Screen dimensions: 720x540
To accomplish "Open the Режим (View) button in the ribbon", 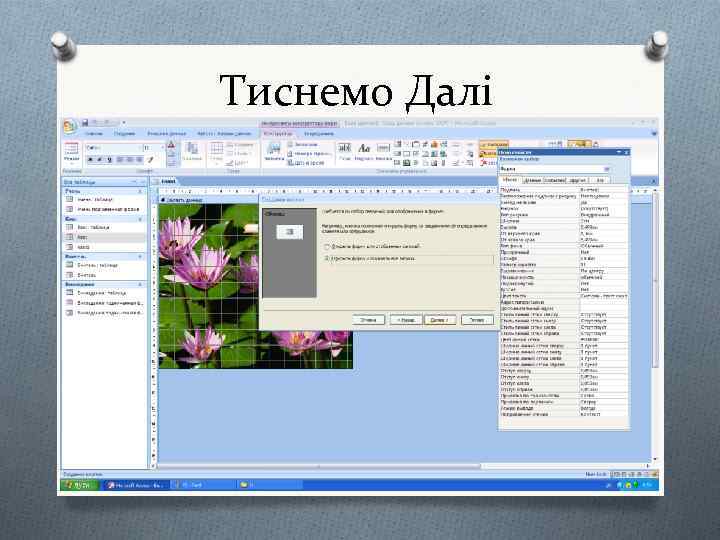I will pyautogui.click(x=72, y=152).
